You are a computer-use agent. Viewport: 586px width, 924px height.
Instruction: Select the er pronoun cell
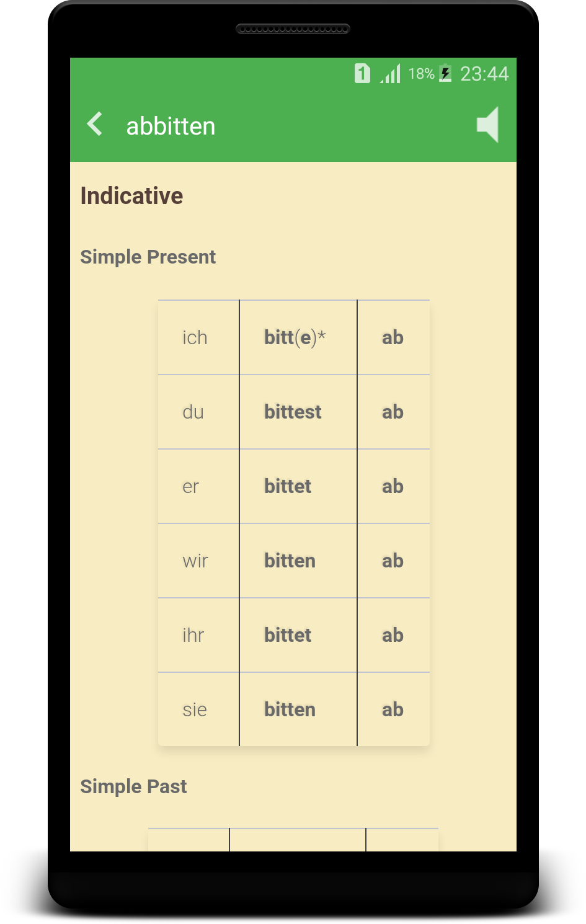(191, 487)
